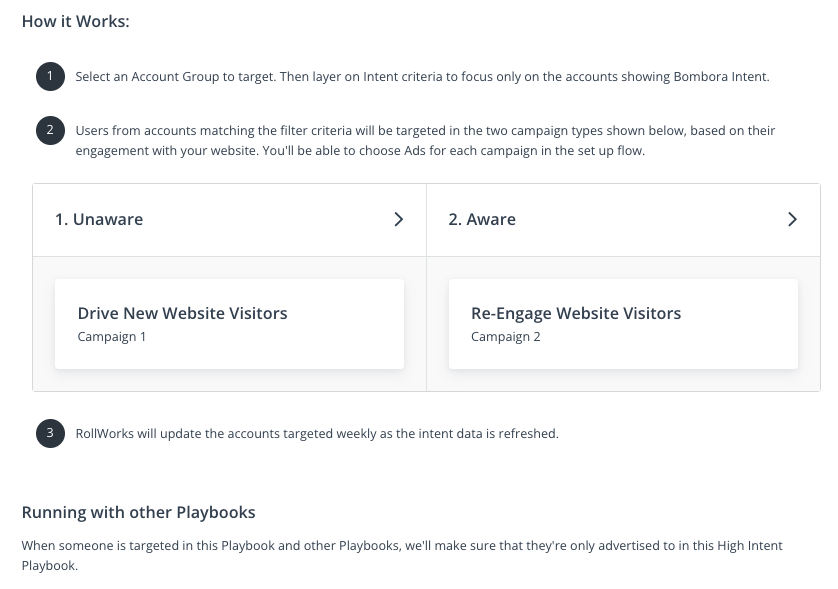Select the chevron next to '1. Unaware'

[x=399, y=219]
